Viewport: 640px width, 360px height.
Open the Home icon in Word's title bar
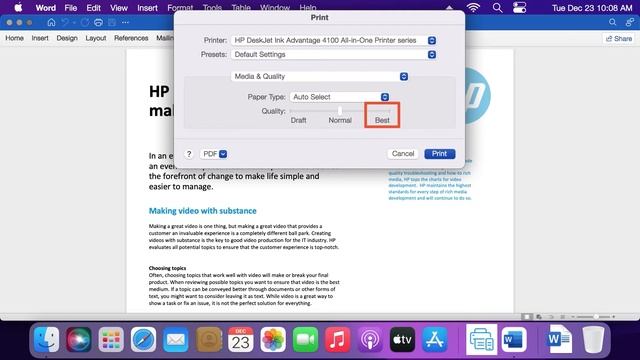click(x=51, y=22)
